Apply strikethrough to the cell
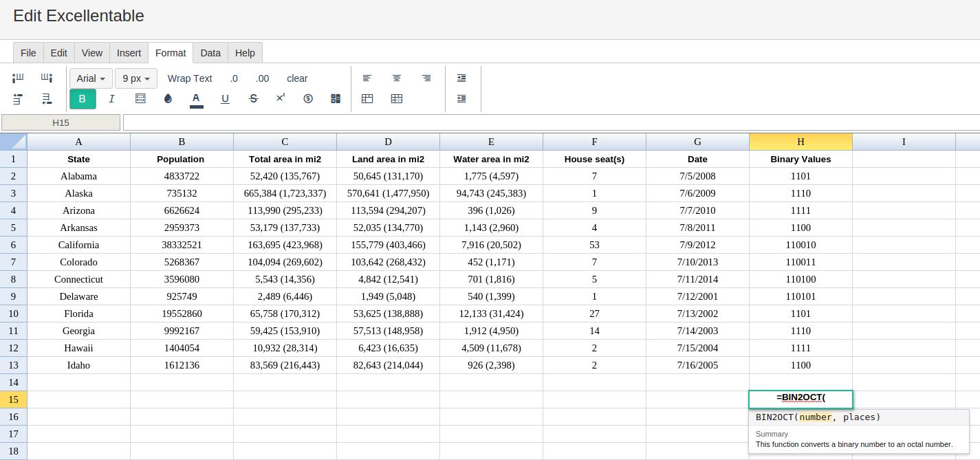Screen dimensions: 980x460 click(253, 99)
